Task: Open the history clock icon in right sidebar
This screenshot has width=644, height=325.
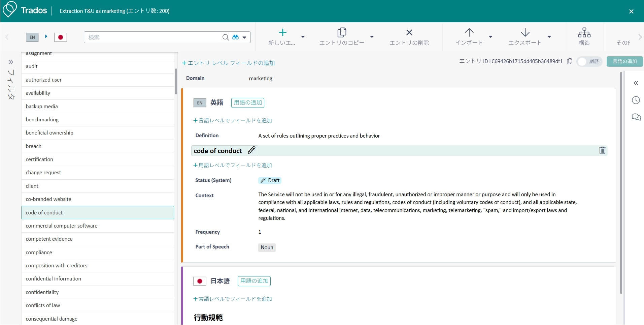Action: (x=636, y=100)
